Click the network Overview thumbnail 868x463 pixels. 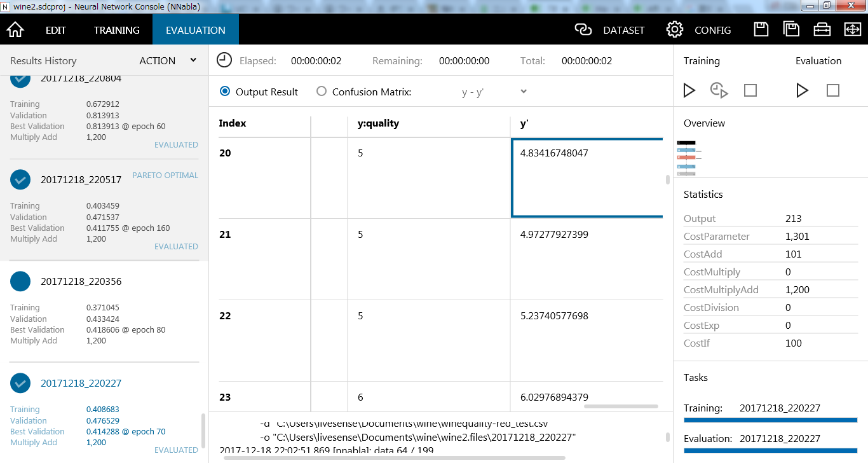(689, 158)
